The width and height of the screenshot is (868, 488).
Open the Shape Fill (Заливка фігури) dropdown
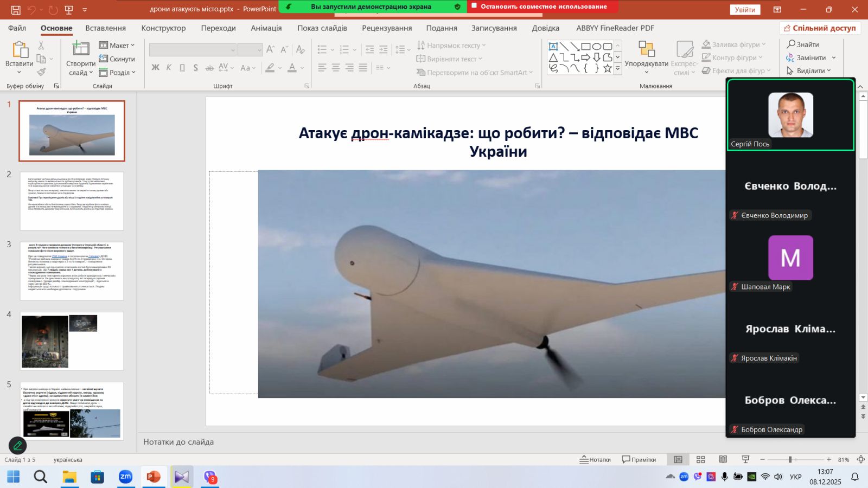point(734,44)
